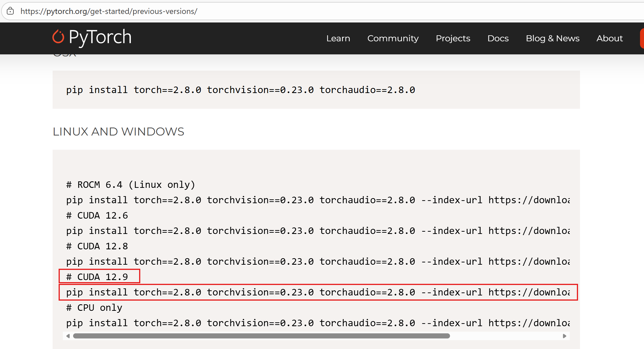
Task: Click the pip command under CUDA 12.8
Action: coord(318,262)
